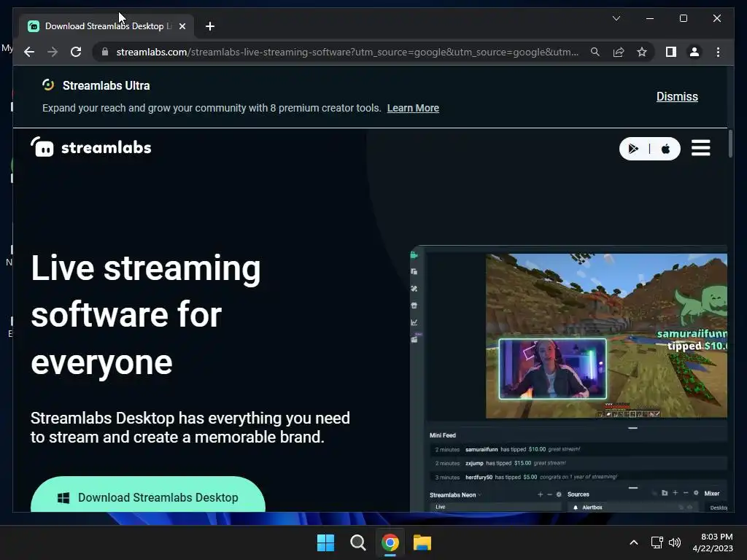Select the Download Streamlabs Desktop tab
This screenshot has width=747, height=560.
[x=107, y=26]
